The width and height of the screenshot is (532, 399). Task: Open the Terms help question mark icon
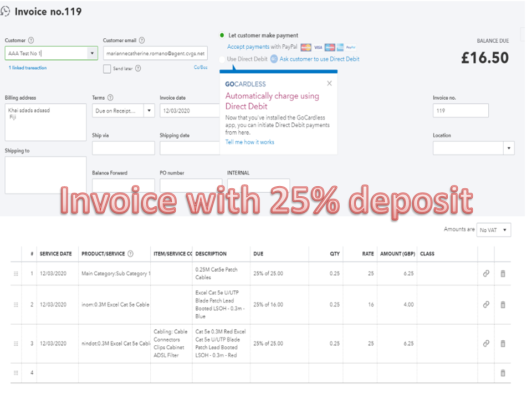coord(110,98)
